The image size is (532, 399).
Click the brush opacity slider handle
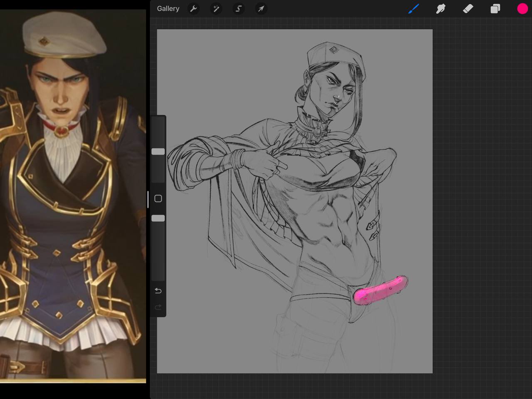(158, 218)
